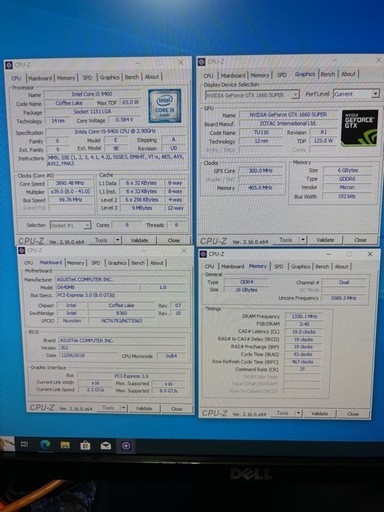Screen dimensions: 384x512
Task: Click the GFX Core 300.0 MHz value
Action: 261,171
